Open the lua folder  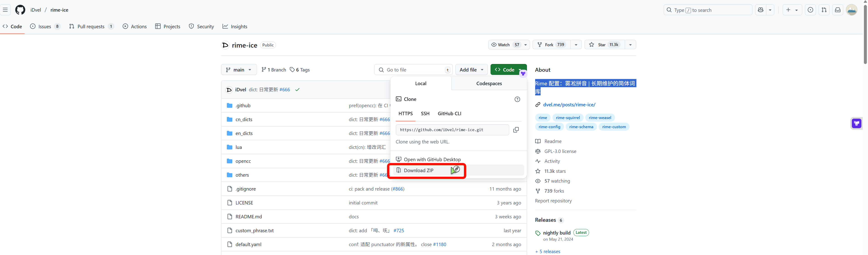[x=239, y=147]
